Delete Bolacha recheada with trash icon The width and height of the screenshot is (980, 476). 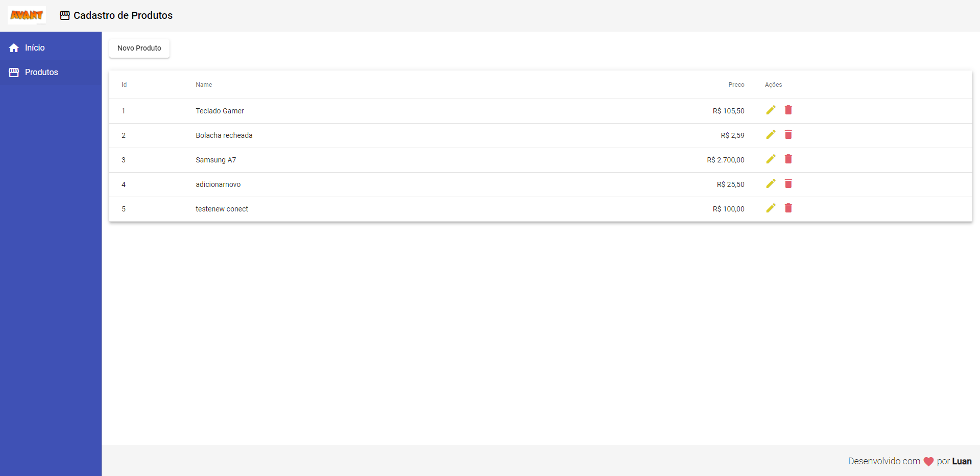(788, 135)
